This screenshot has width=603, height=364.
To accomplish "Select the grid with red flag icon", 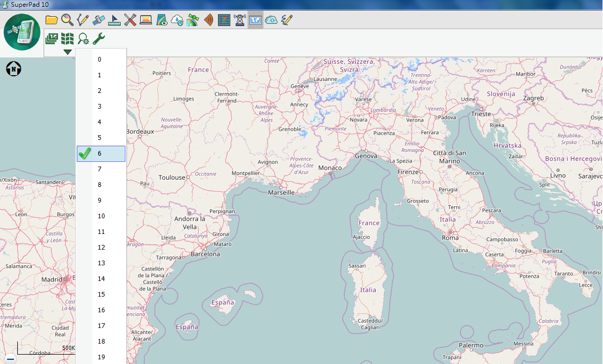I will click(224, 20).
